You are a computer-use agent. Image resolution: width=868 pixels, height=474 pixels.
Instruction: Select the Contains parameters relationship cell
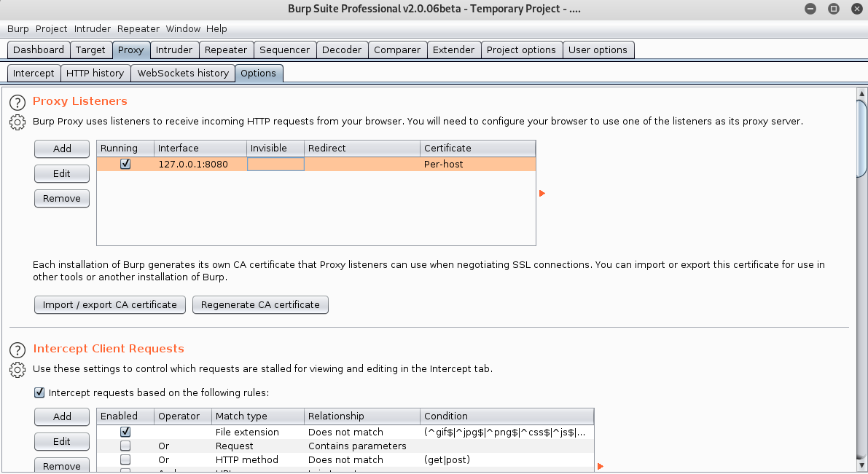(362, 446)
